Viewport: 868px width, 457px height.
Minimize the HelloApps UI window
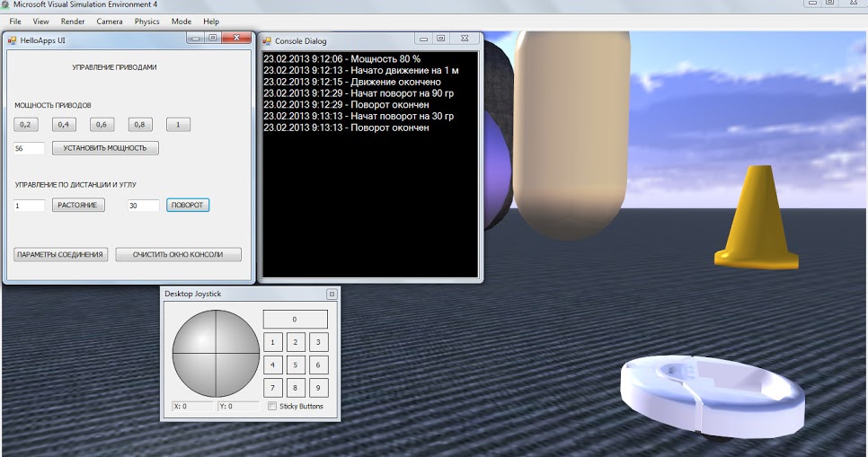195,38
